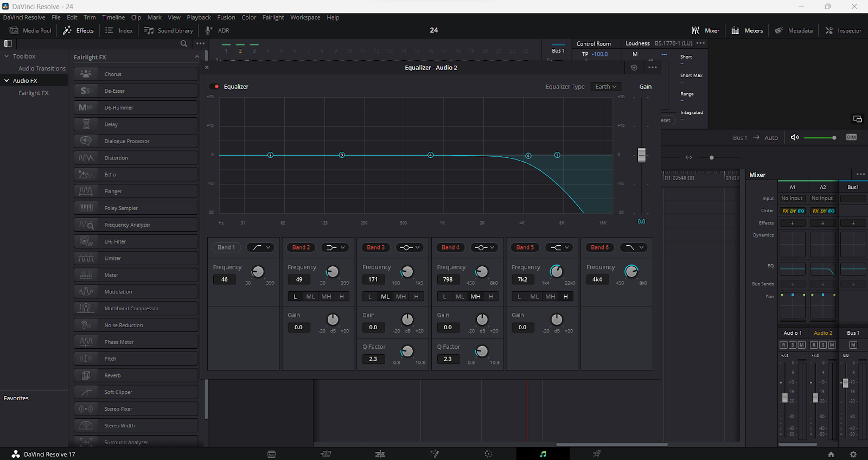Open project settings gear icon

coord(853,455)
